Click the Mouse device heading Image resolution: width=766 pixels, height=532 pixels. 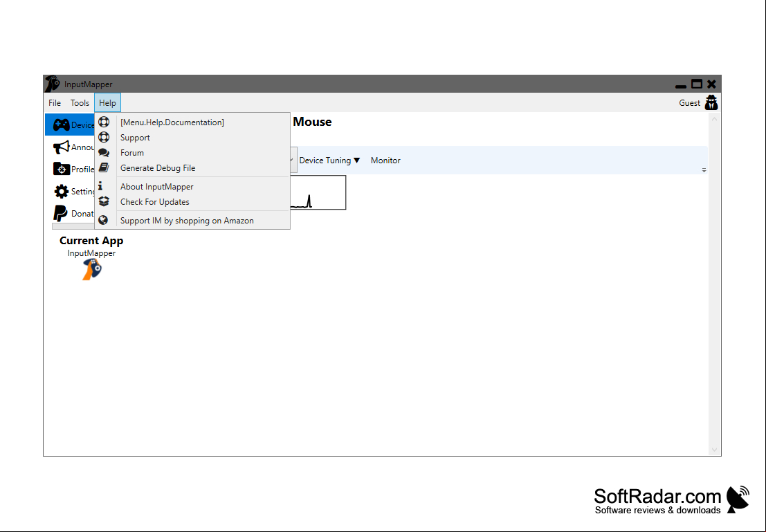point(312,122)
